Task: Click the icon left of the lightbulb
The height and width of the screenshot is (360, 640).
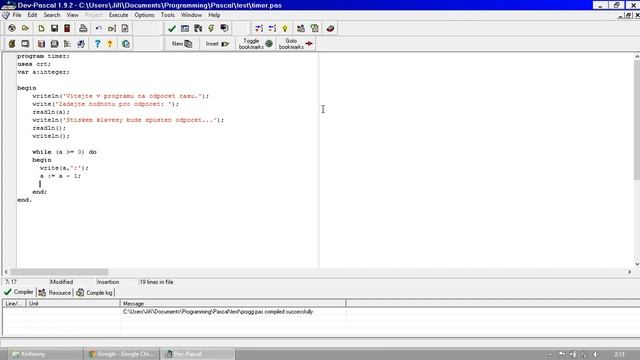Action: [x=272, y=28]
